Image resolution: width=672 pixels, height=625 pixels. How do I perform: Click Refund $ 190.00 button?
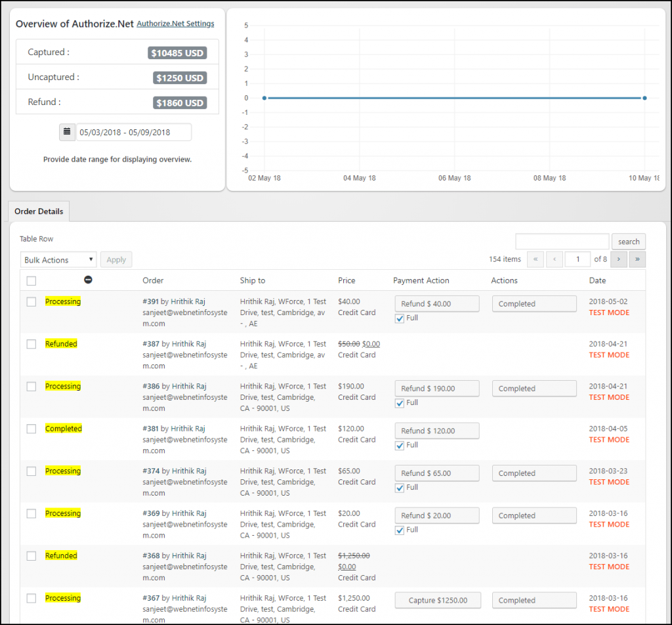[437, 389]
